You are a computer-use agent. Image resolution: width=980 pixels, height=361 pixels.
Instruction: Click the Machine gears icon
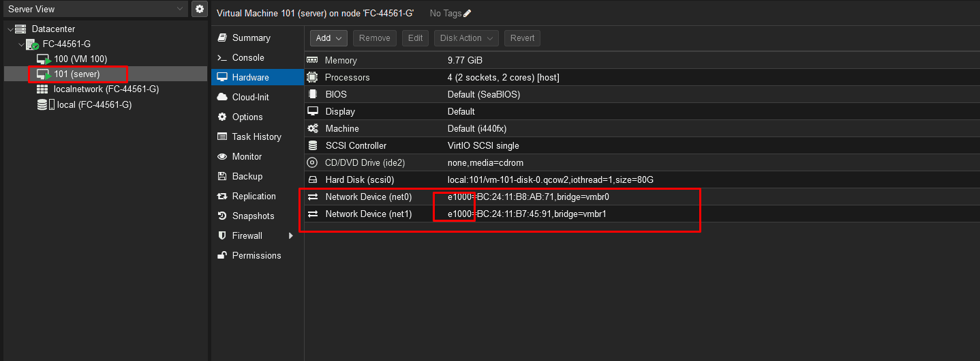(313, 128)
